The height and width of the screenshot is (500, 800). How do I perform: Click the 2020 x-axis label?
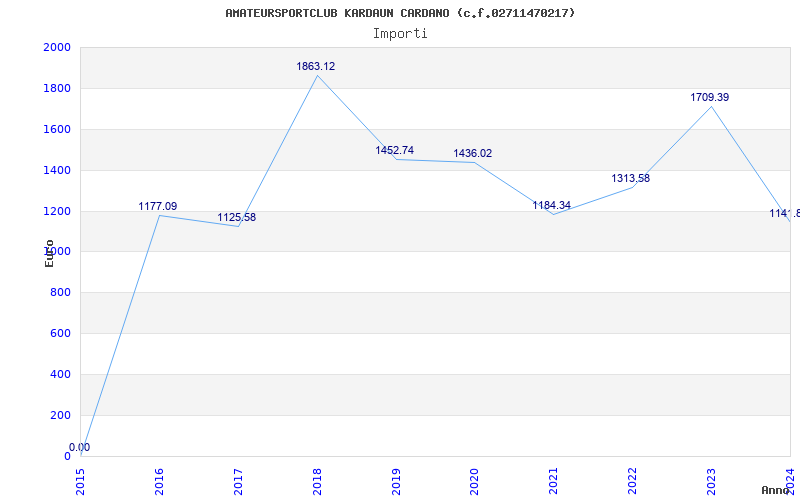(x=474, y=482)
